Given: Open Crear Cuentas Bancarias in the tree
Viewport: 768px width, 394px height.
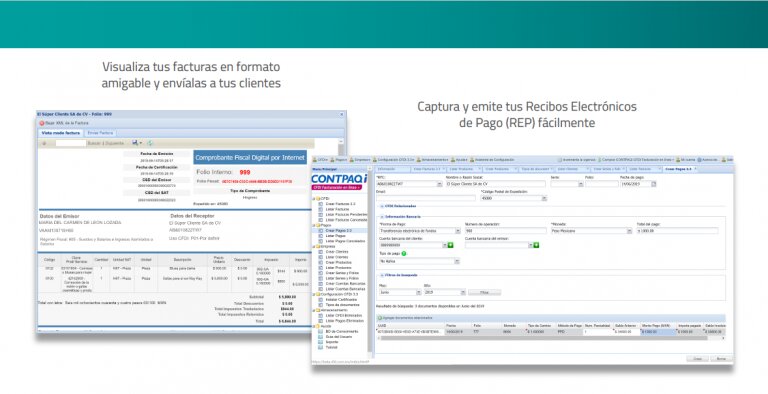Looking at the screenshot, I should [x=345, y=284].
